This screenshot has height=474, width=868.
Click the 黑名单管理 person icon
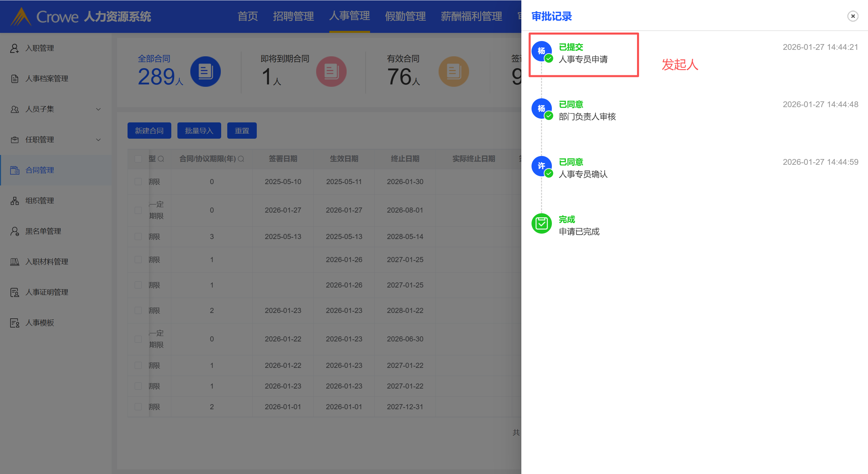pos(14,231)
